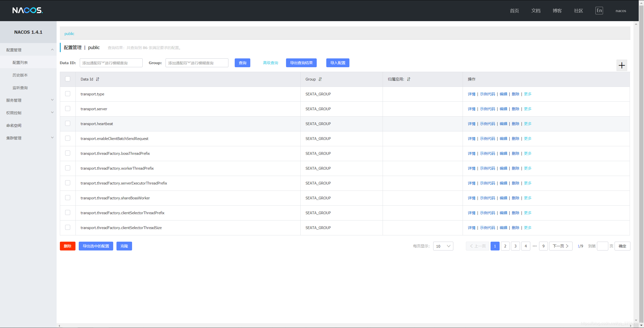
Task: Click pagination ellipsis to jump pages
Action: tap(535, 246)
